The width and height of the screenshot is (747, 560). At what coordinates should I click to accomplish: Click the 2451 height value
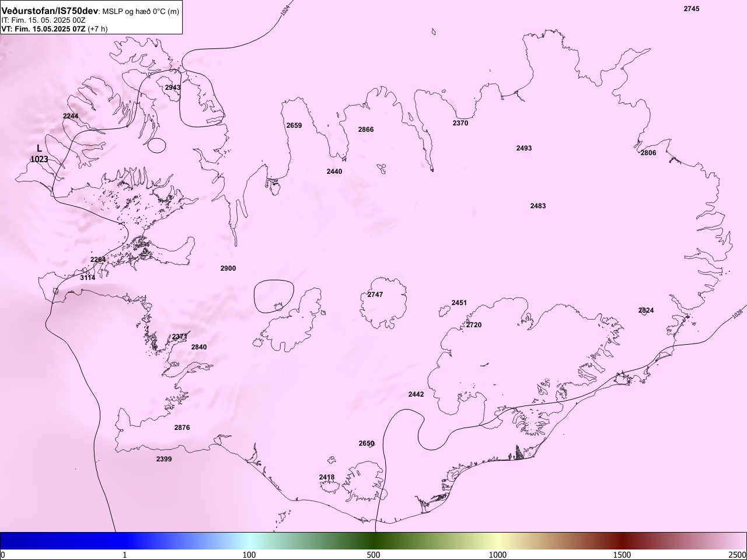(459, 303)
